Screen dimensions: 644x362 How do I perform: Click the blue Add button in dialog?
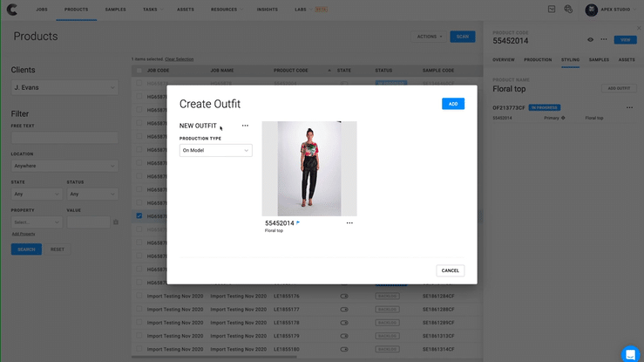(x=452, y=104)
